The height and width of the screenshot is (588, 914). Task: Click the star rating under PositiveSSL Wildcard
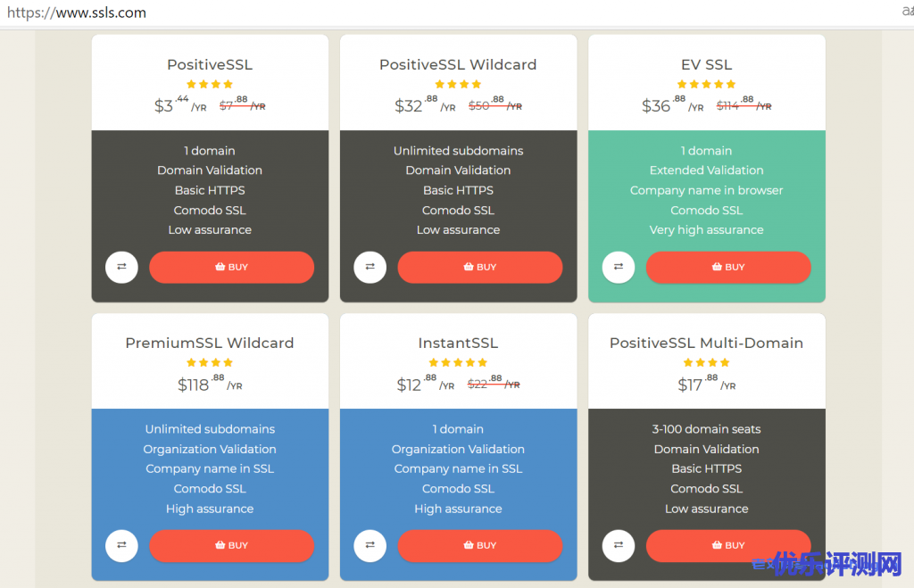coord(458,85)
